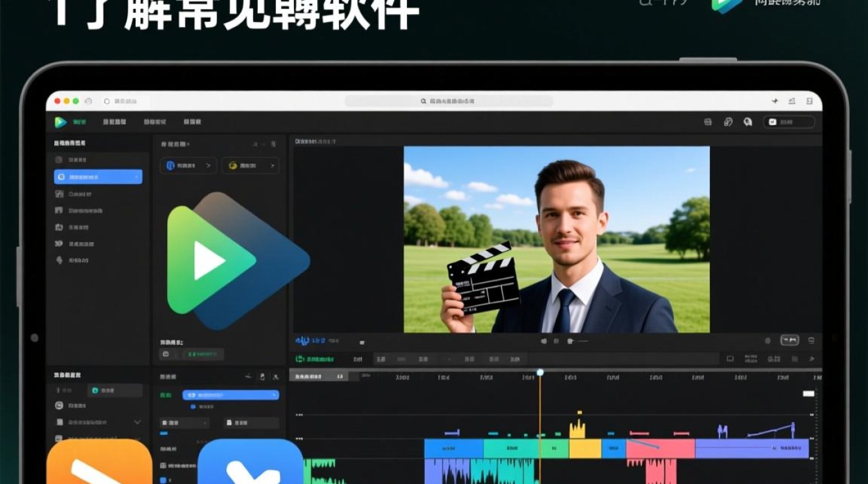
Task: Click the blue waveform icon below the preview
Action: pos(302,340)
